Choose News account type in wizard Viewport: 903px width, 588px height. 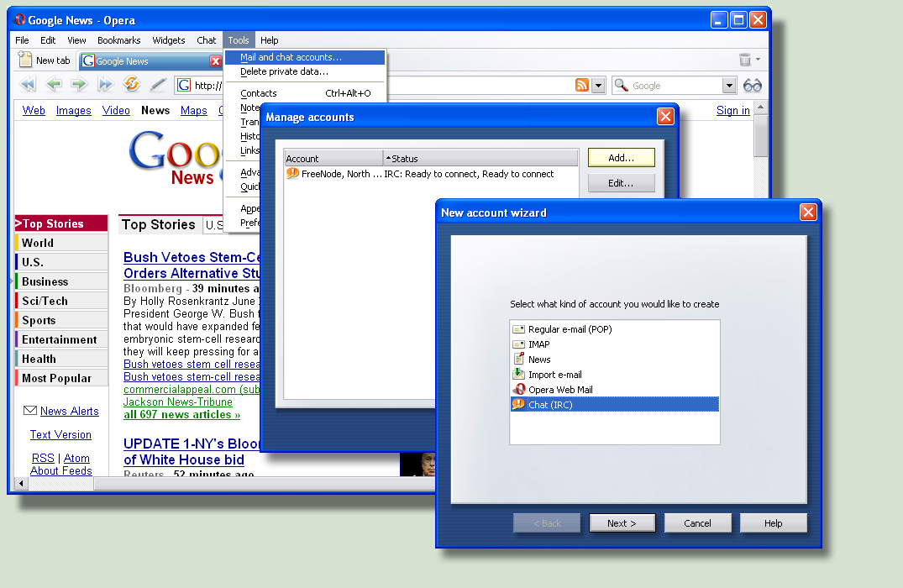click(615, 359)
